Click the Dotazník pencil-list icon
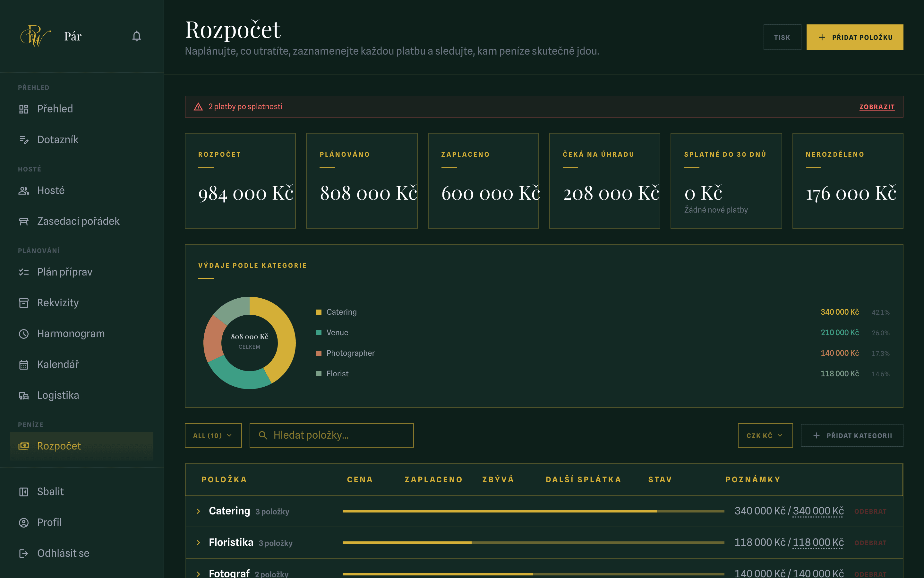The height and width of the screenshot is (578, 924). [x=24, y=140]
